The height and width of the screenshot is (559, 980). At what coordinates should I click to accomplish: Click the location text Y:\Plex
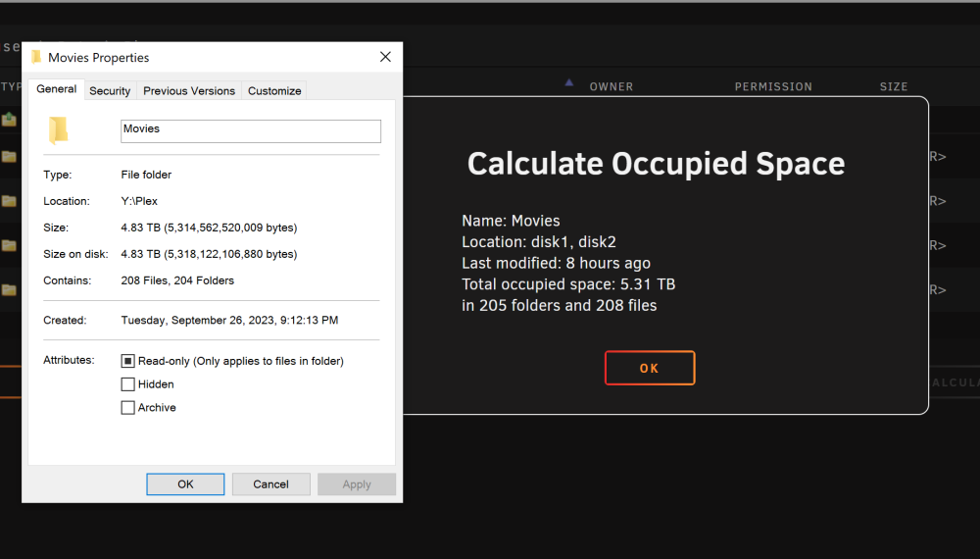point(139,201)
